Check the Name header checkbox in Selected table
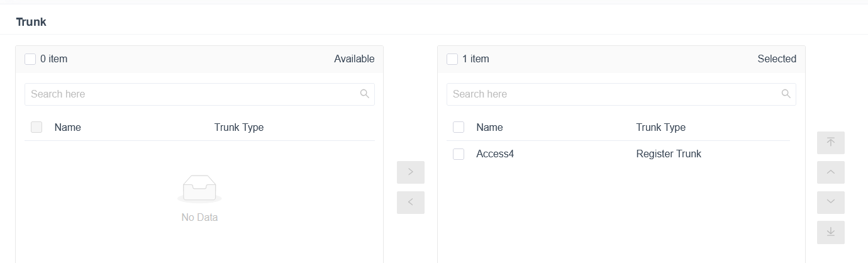The width and height of the screenshot is (868, 263). click(x=459, y=127)
